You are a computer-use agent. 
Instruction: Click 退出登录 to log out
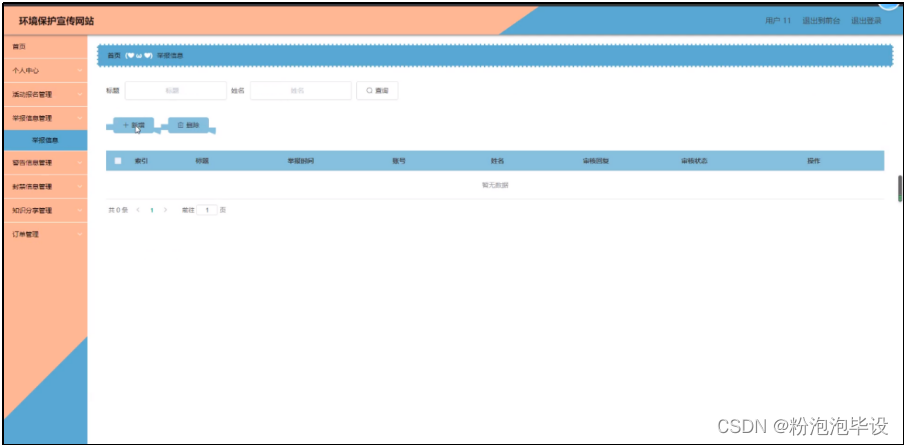(x=866, y=21)
